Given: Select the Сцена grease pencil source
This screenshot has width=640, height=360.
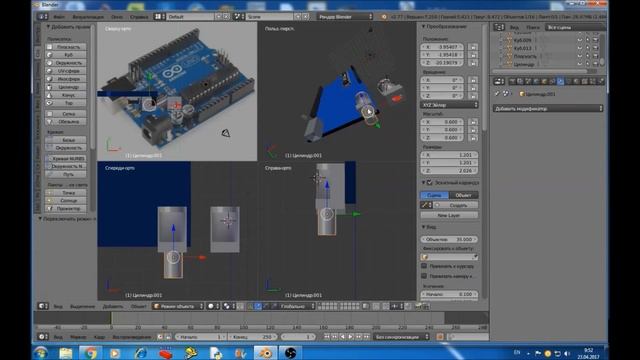Looking at the screenshot, I should pos(435,195).
